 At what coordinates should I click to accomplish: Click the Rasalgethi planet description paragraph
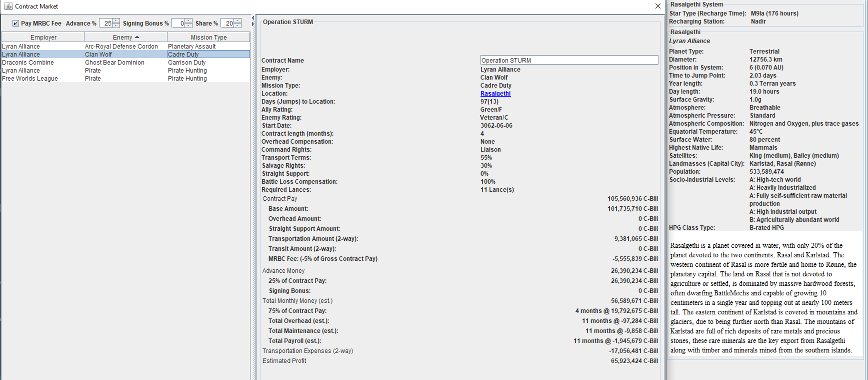point(763,298)
